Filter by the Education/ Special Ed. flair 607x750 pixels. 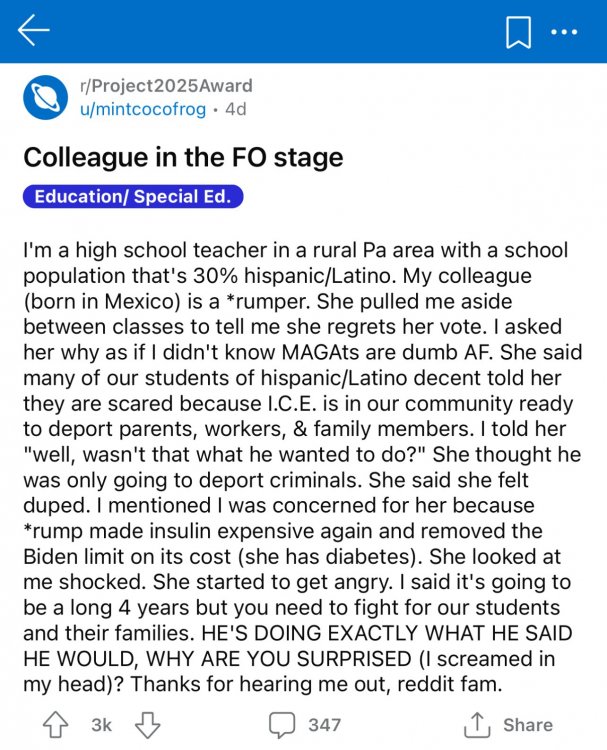tap(133, 196)
